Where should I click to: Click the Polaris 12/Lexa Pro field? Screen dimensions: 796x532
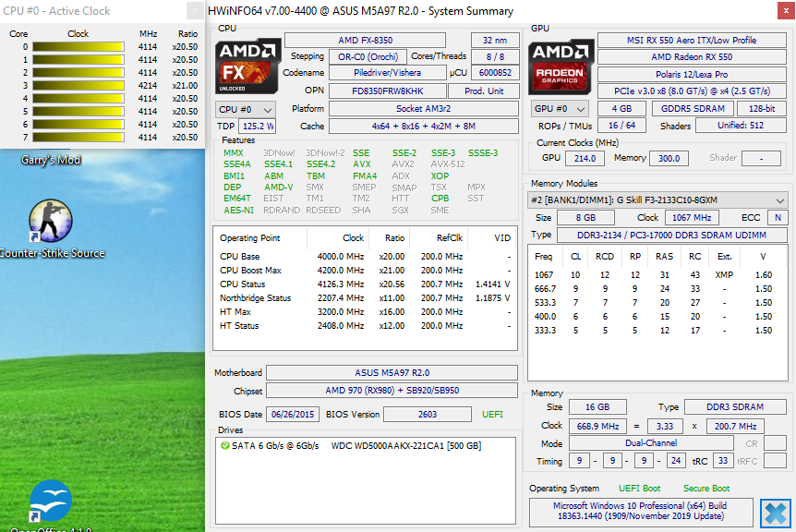coord(692,74)
